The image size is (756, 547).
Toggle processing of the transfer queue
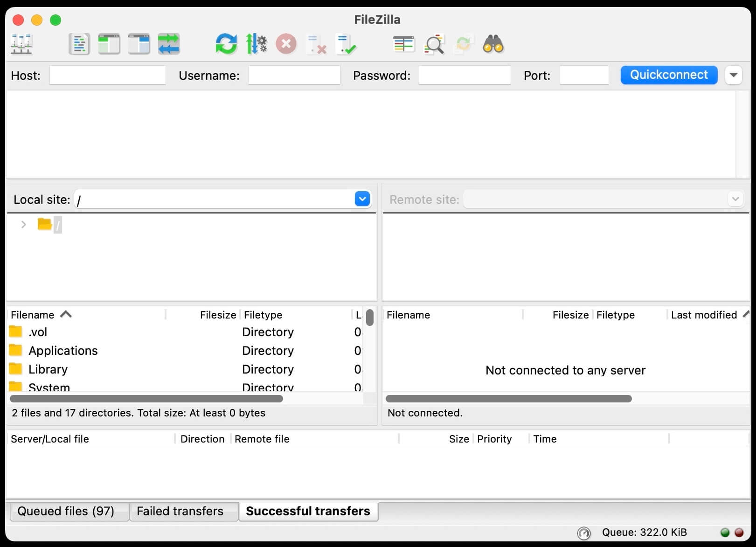pyautogui.click(x=257, y=45)
